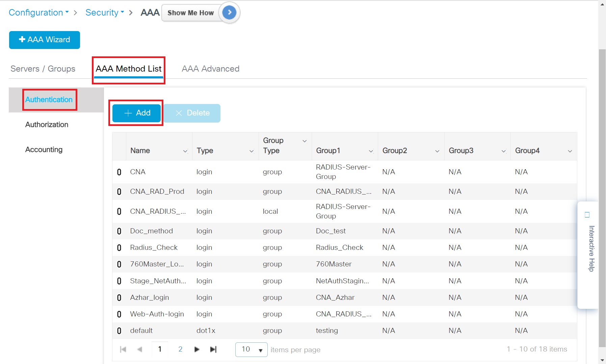The image size is (606, 364).
Task: Go to the first page of results
Action: click(123, 349)
